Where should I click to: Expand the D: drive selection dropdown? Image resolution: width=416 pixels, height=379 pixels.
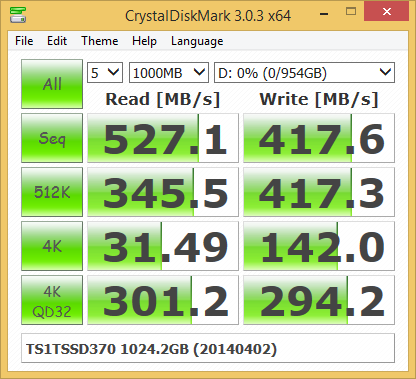(x=304, y=73)
